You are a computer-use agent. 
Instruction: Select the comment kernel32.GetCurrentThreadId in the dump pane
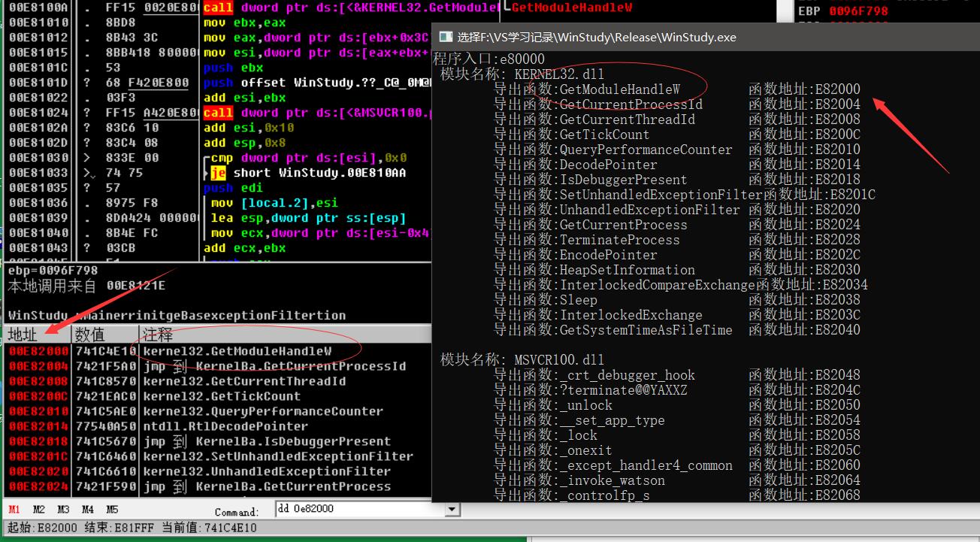244,381
